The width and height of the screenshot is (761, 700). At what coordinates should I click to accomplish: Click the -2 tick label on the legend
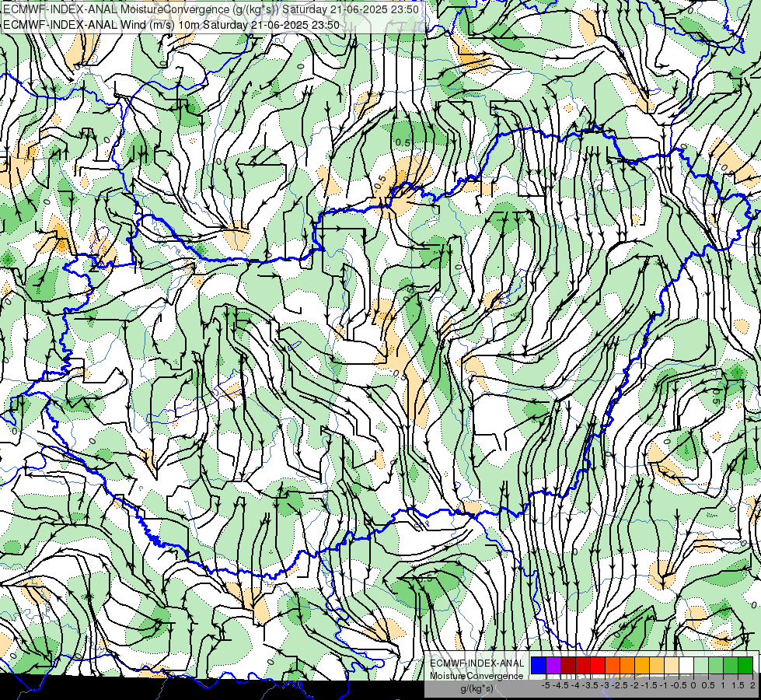pyautogui.click(x=634, y=685)
